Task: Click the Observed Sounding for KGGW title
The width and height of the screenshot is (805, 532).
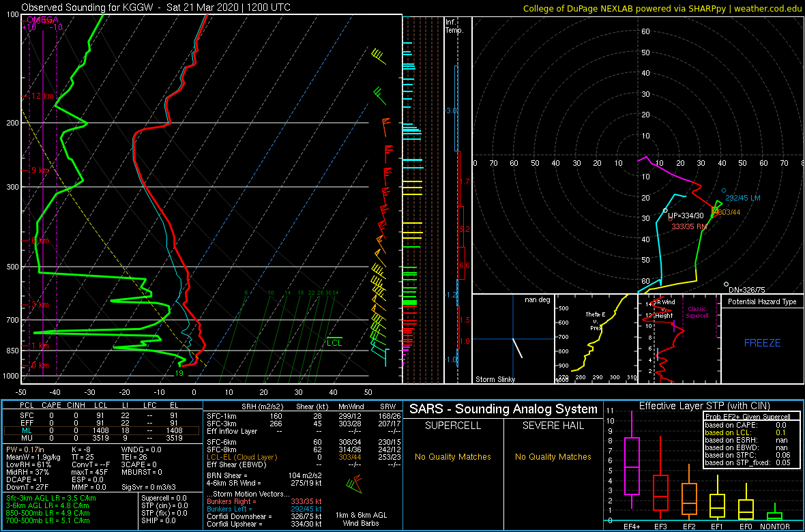Action: [156, 8]
